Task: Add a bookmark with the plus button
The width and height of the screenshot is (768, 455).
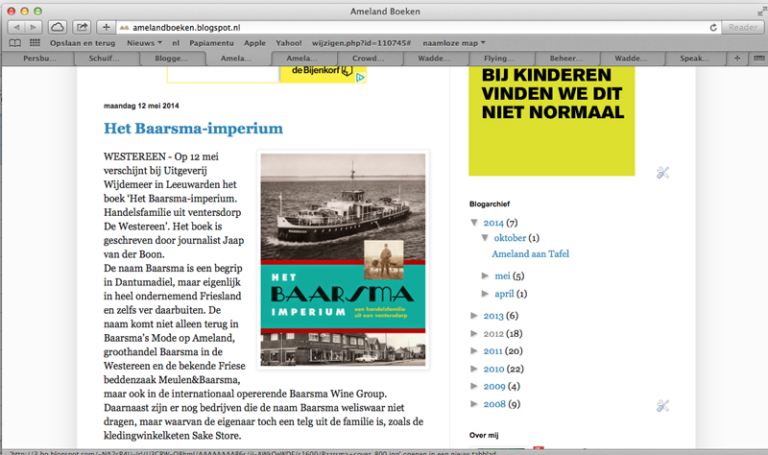Action: pyautogui.click(x=106, y=27)
